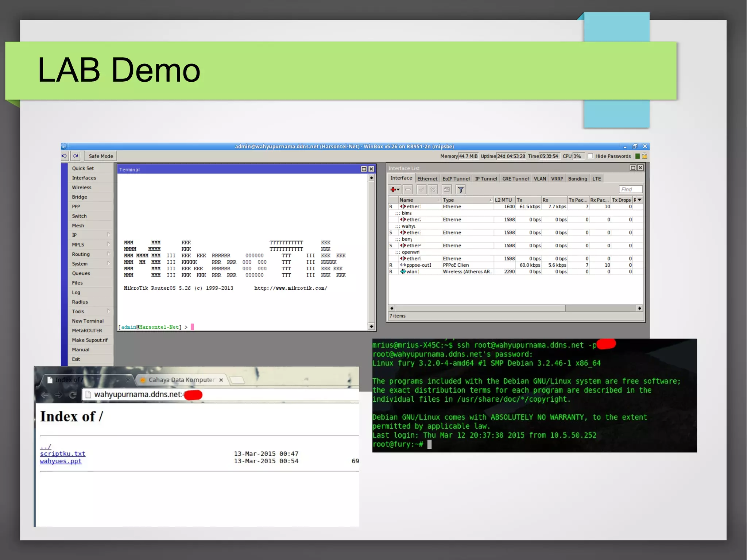This screenshot has width=747, height=560.
Task: Switch to the VRRP tab
Action: tap(557, 179)
